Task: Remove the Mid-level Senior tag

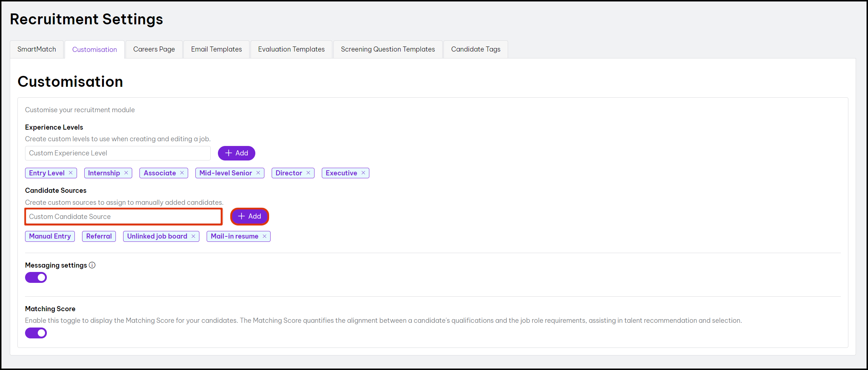Action: [258, 173]
